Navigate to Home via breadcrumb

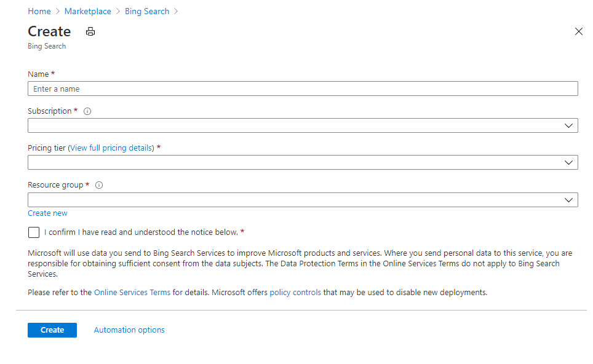(39, 10)
